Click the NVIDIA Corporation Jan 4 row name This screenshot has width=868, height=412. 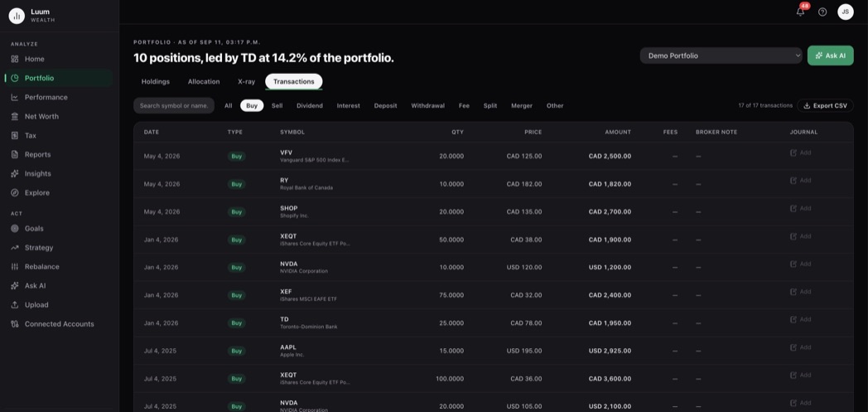coord(304,271)
